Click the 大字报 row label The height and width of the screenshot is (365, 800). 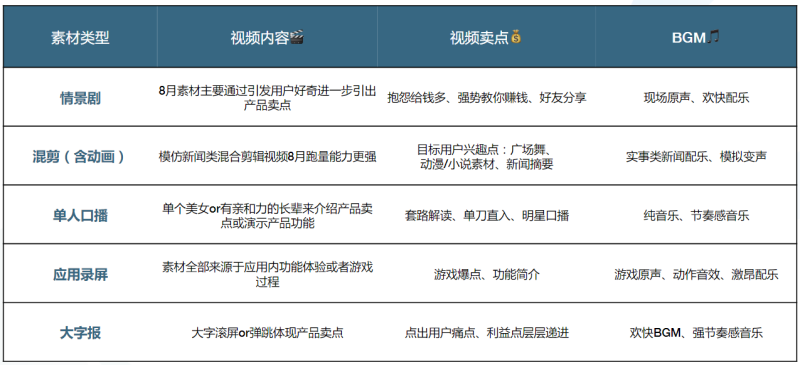(80, 333)
